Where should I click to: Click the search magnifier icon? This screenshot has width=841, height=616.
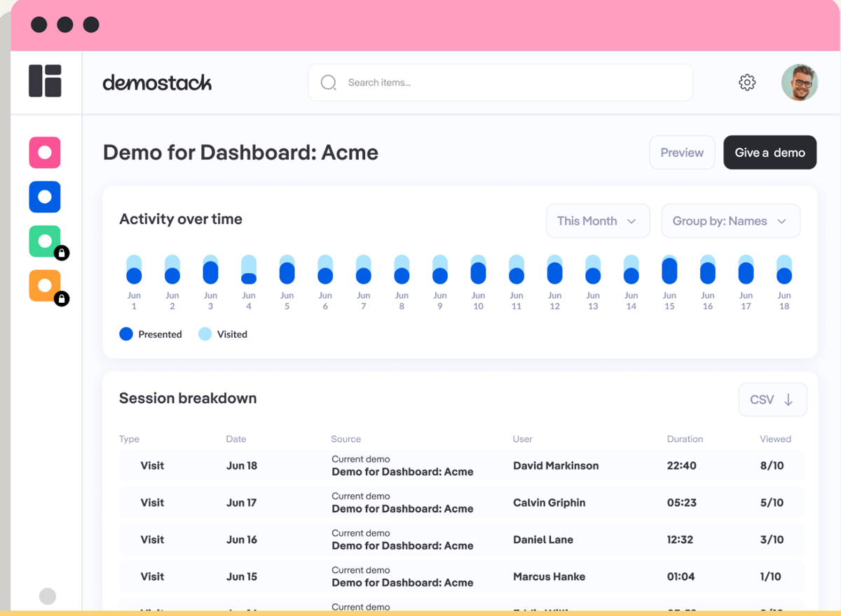(x=328, y=82)
